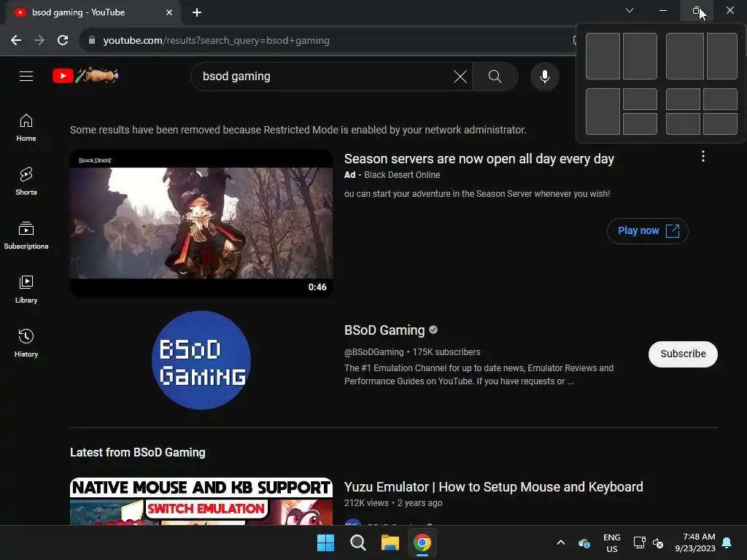Clear the search box with the X icon
This screenshot has height=560, width=747.
[460, 76]
